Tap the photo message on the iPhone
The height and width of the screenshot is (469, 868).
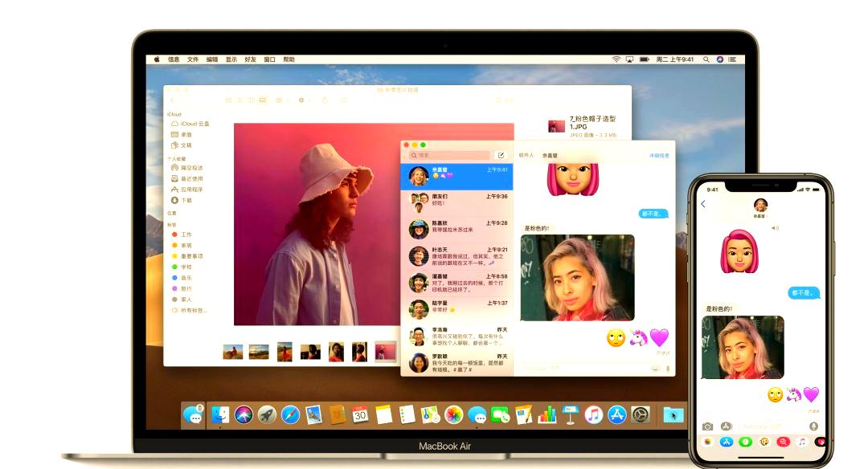point(743,347)
